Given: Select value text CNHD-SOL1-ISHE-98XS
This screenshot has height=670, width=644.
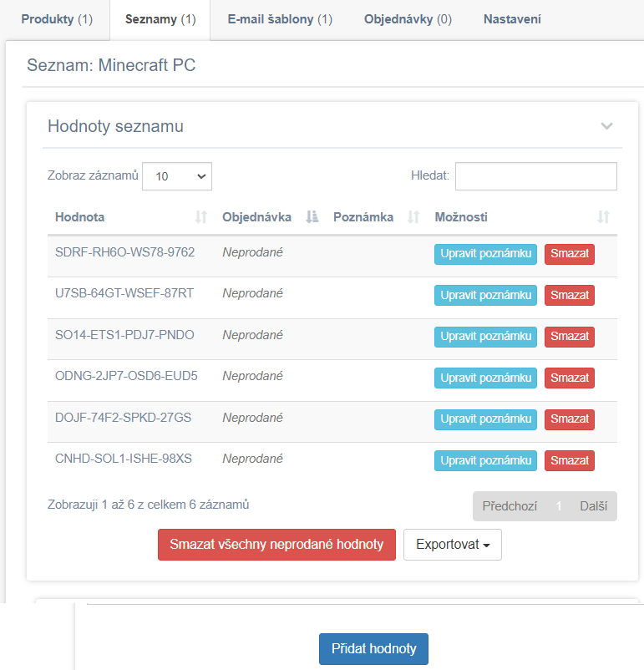Looking at the screenshot, I should 123,459.
